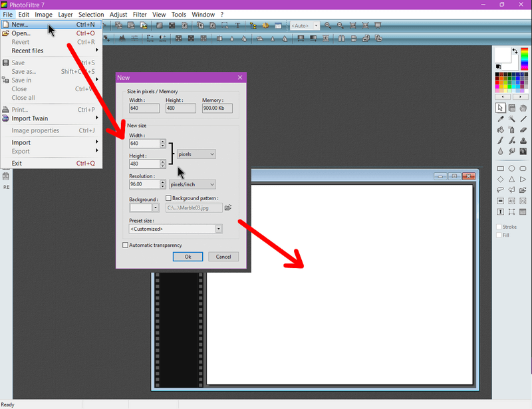This screenshot has width=532, height=409.
Task: Click Open... in the File menu
Action: [x=21, y=33]
